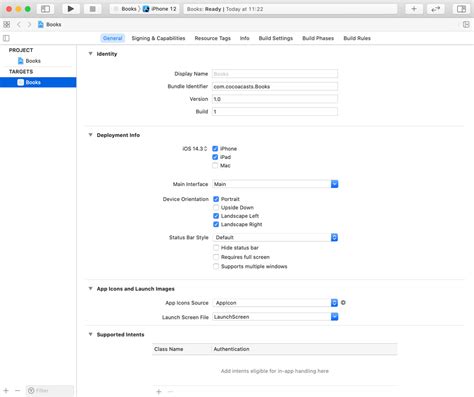Switch to the Info tab
474x397 pixels.
pos(245,38)
